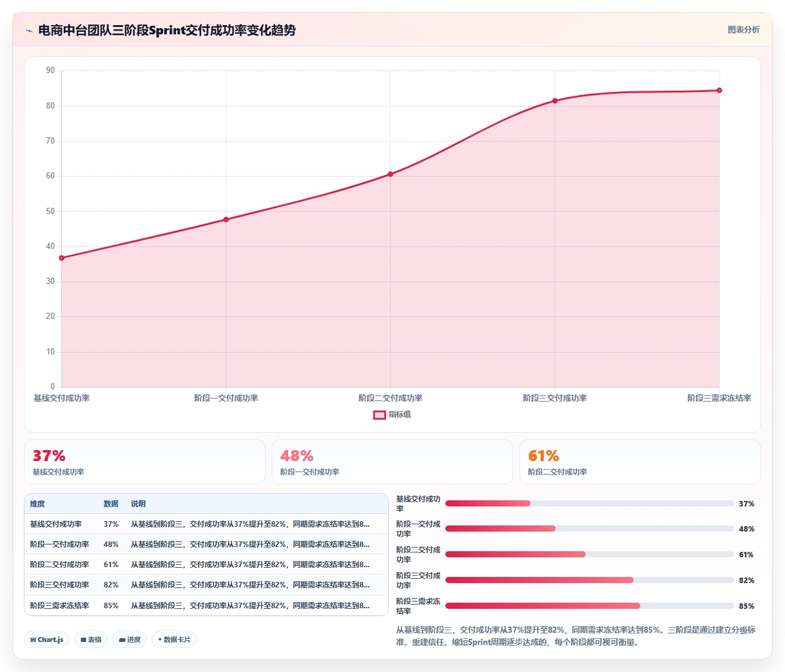Image resolution: width=785 pixels, height=672 pixels.
Task: Click the 85% value in the table
Action: point(111,606)
